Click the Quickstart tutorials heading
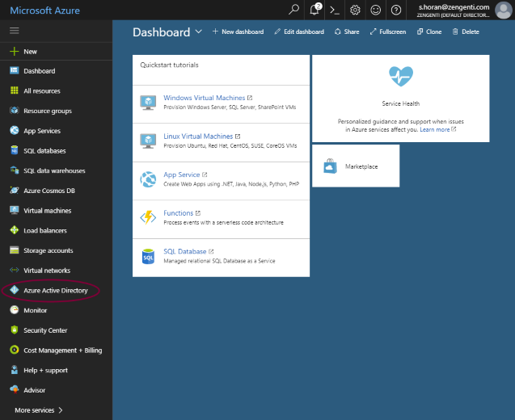The height and width of the screenshot is (420, 515). [169, 65]
